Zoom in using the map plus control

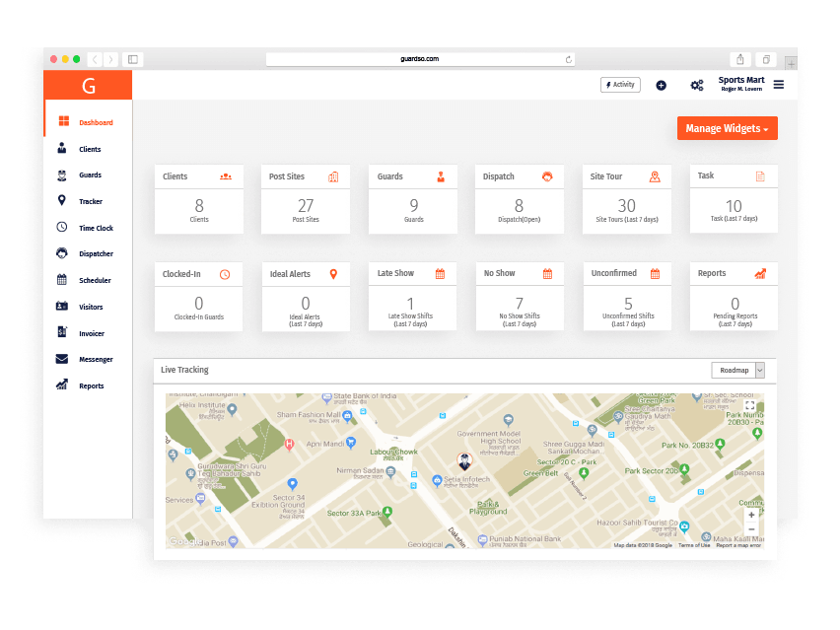pyautogui.click(x=750, y=514)
